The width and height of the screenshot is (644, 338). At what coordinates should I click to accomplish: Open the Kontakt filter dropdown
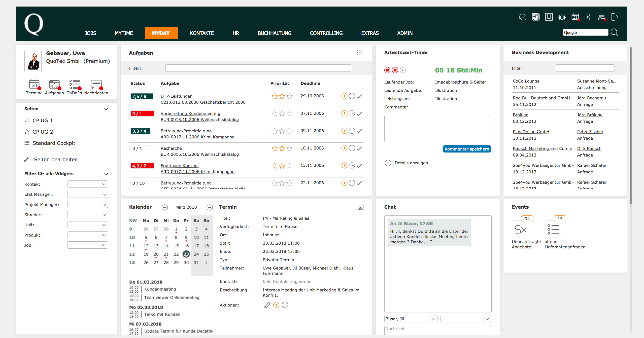tap(104, 184)
